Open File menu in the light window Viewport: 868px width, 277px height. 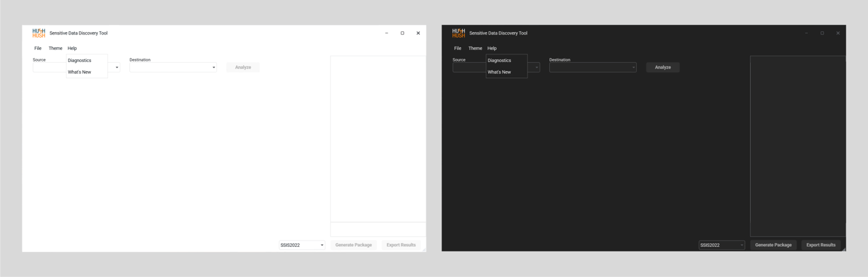pos(38,49)
